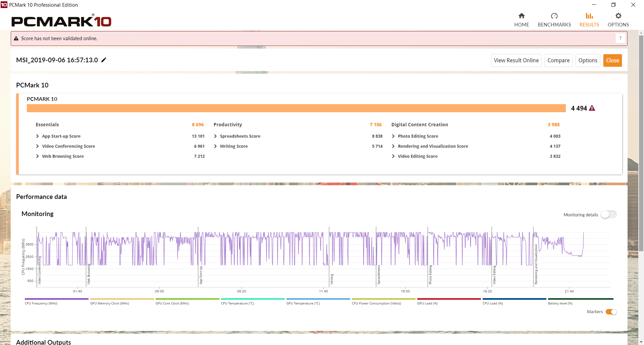Screen dimensions: 644x345
Task: Toggle Monitoring details switch
Action: pyautogui.click(x=608, y=214)
